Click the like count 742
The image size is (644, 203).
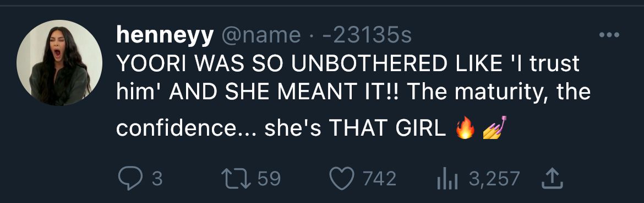pos(379,179)
